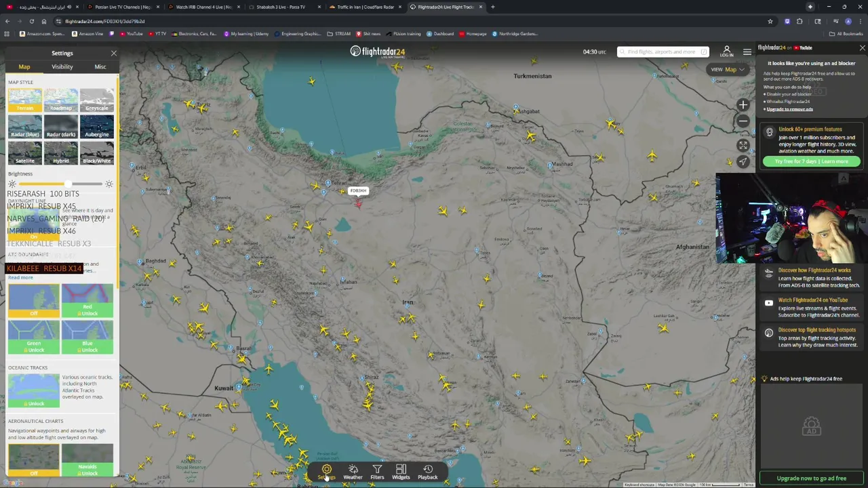
Task: Open Discover top flight tracking hotspots
Action: pos(811,337)
